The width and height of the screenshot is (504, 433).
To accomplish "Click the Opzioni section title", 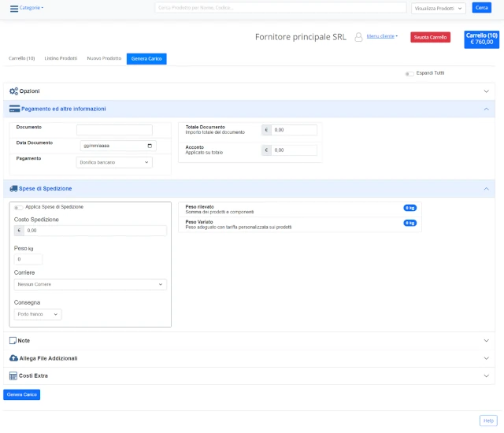I will (30, 91).
